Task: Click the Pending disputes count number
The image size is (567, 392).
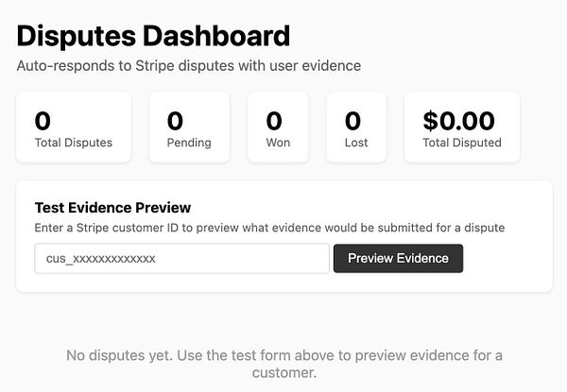Action: 175,121
